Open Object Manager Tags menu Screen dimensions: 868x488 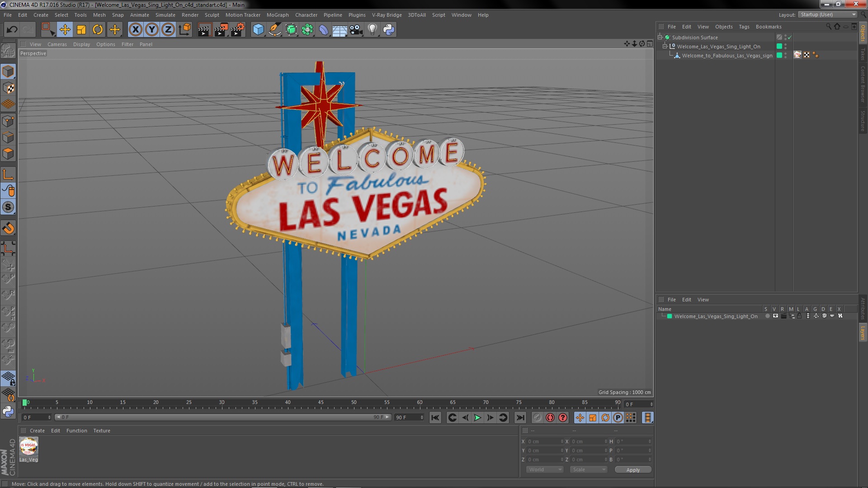pyautogui.click(x=744, y=27)
